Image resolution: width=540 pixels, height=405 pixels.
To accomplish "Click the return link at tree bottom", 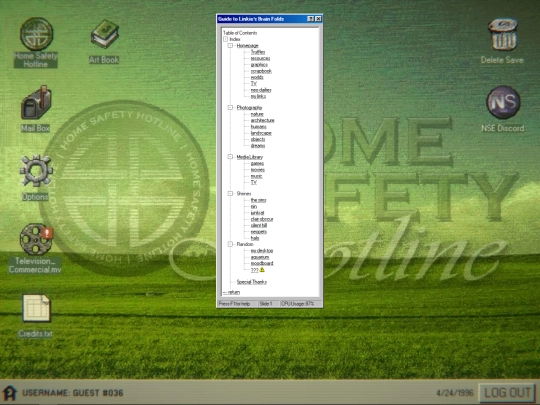I will 231,292.
